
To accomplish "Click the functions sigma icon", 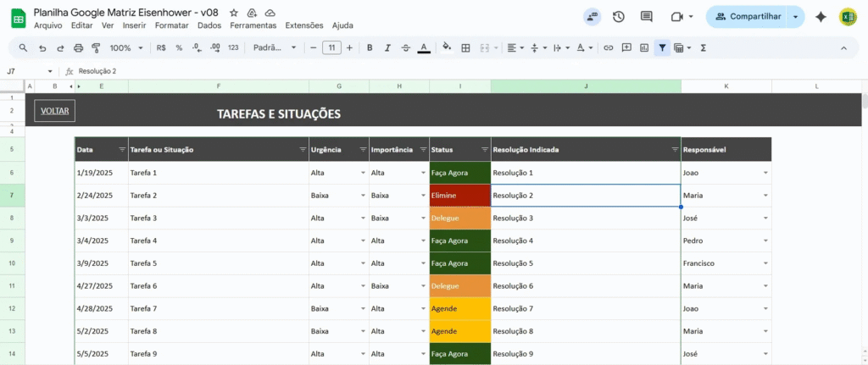I will click(704, 47).
